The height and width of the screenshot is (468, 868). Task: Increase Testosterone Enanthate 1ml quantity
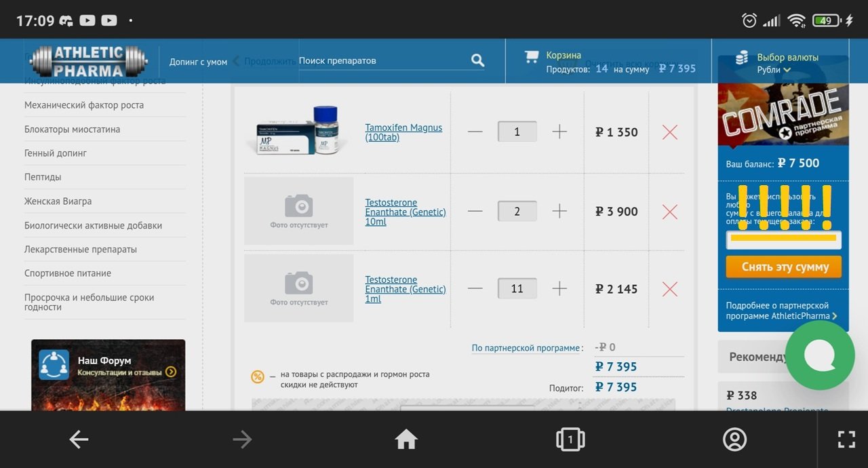click(559, 289)
